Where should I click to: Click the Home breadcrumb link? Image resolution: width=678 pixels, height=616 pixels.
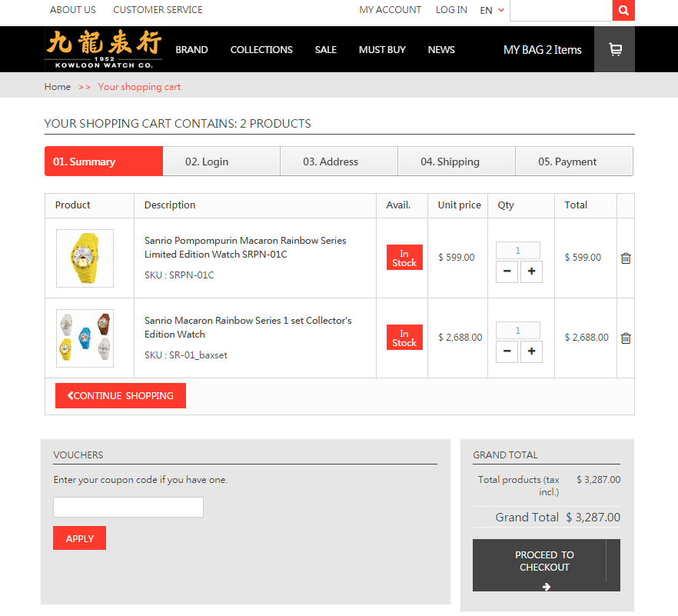click(58, 87)
